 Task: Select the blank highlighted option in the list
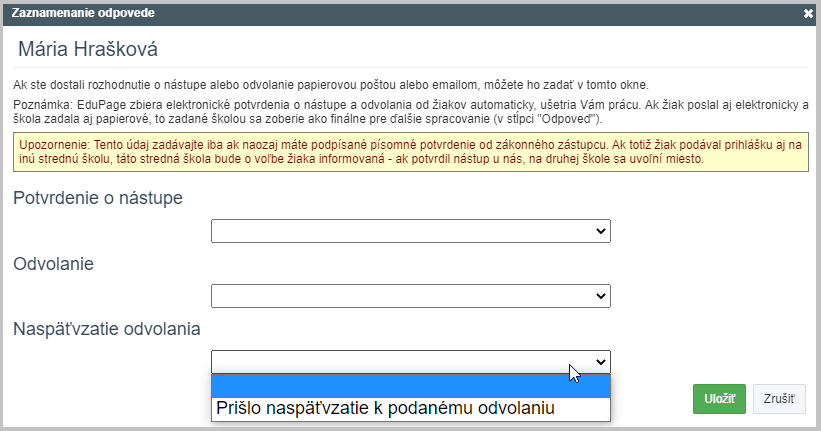410,386
